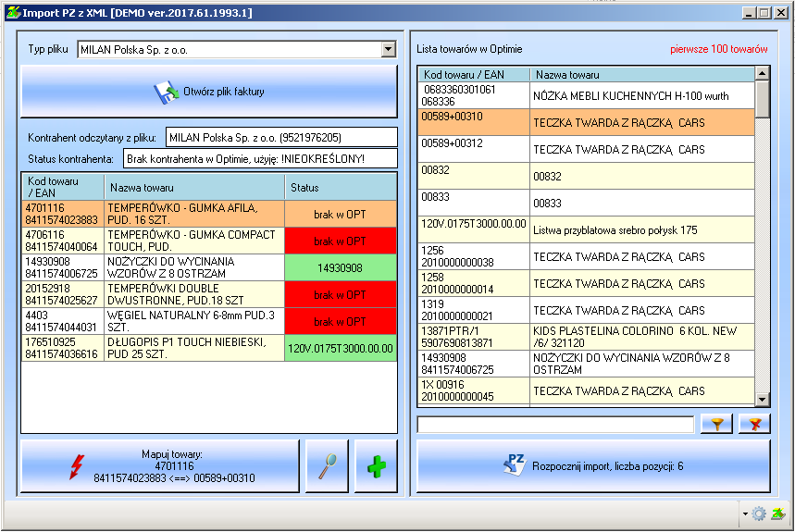The width and height of the screenshot is (795, 532).
Task: Click the filter text field under Optima list
Action: pos(555,425)
